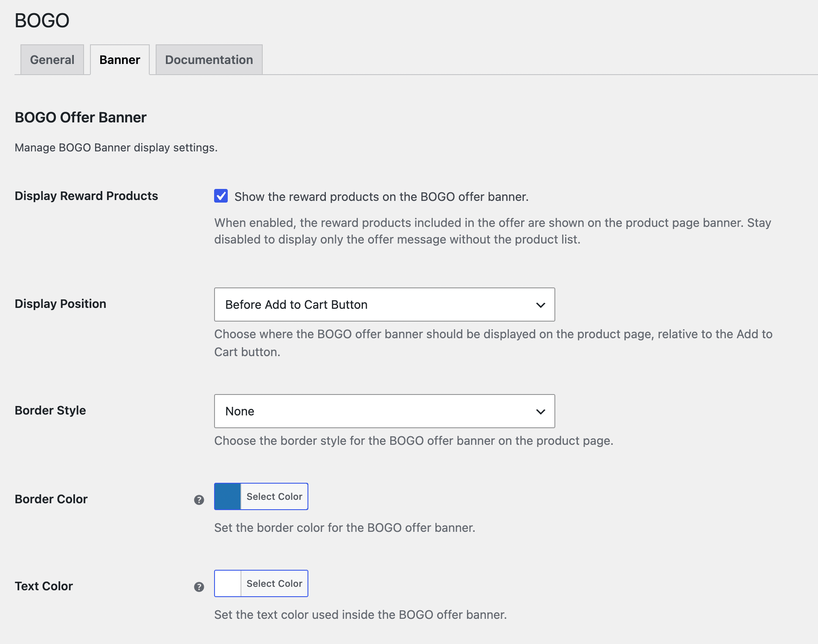
Task: Click the 'Show the reward products' checkbox label
Action: pos(381,197)
